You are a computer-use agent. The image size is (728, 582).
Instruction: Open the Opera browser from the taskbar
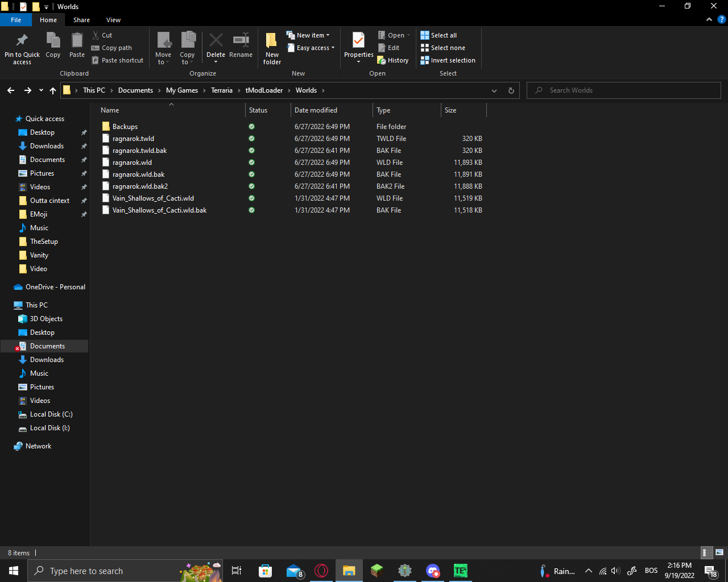321,571
